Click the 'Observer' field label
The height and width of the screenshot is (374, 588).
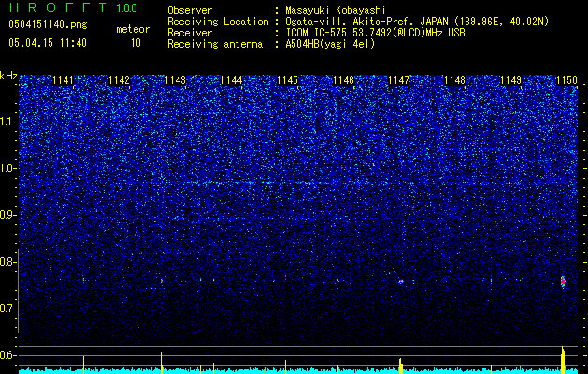pos(190,10)
